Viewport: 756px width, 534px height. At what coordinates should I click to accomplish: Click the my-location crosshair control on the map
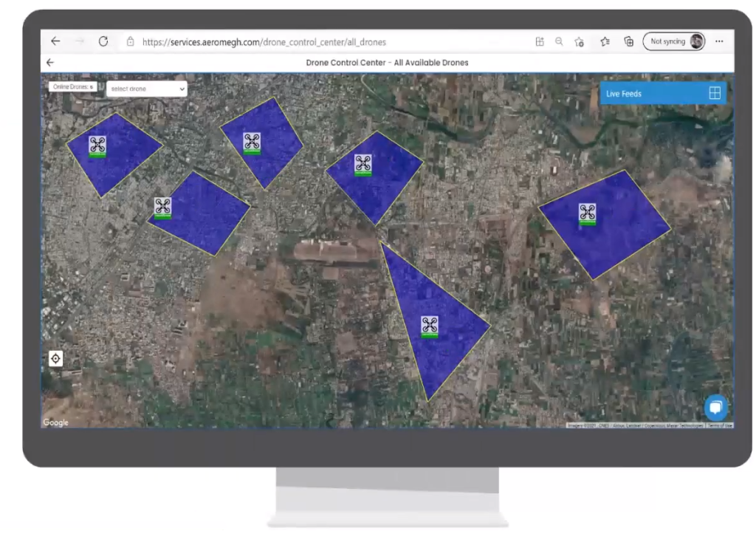pyautogui.click(x=55, y=358)
